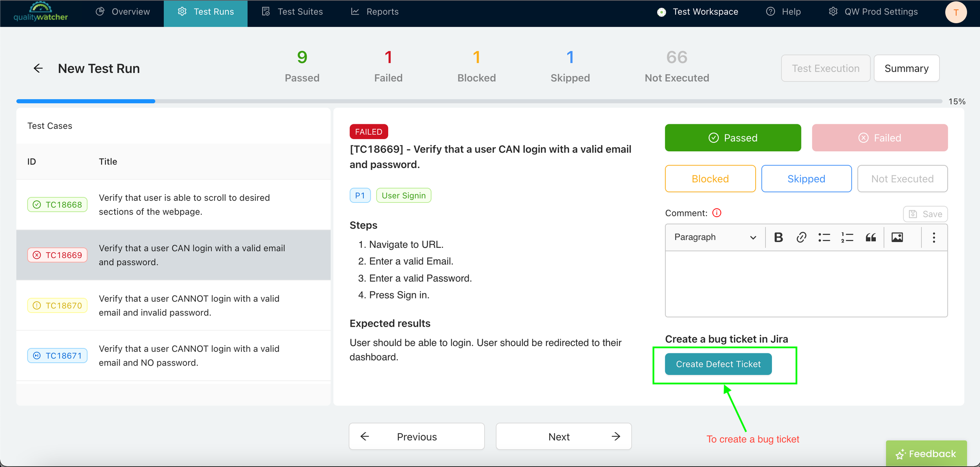This screenshot has width=980, height=467.
Task: Click the image insert icon in comment editor
Action: (897, 237)
